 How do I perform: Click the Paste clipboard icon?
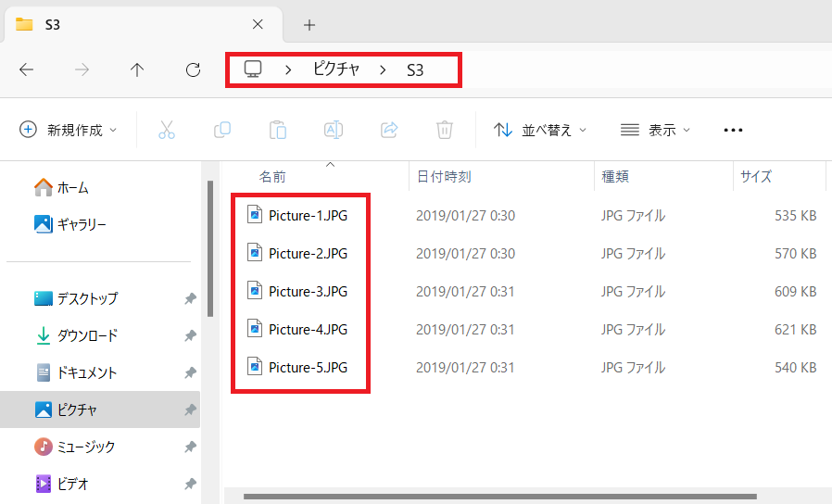(277, 130)
